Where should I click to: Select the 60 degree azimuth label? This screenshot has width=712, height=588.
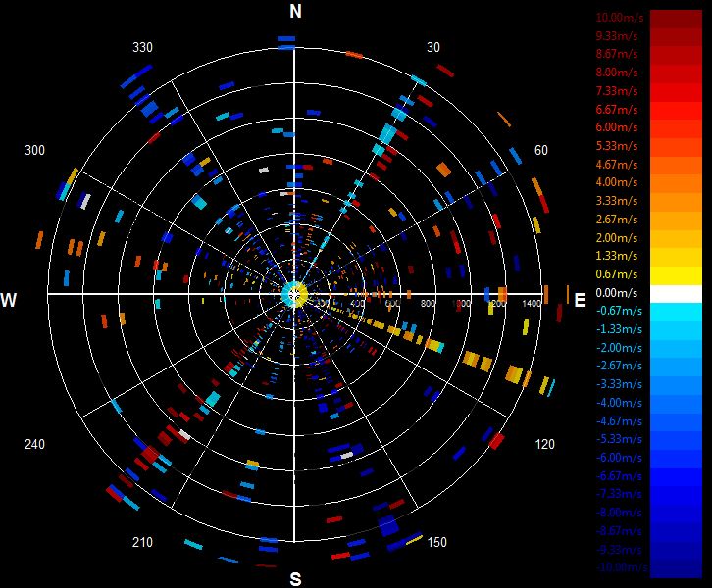pos(540,150)
